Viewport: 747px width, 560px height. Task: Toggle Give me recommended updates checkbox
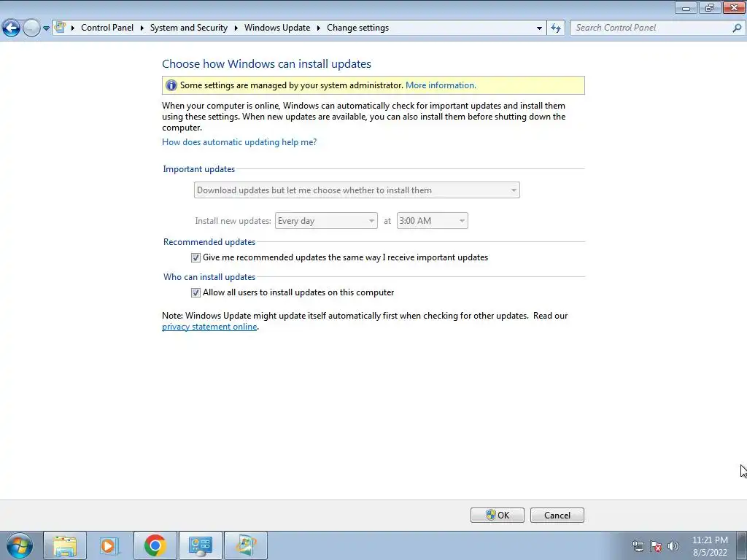point(196,257)
